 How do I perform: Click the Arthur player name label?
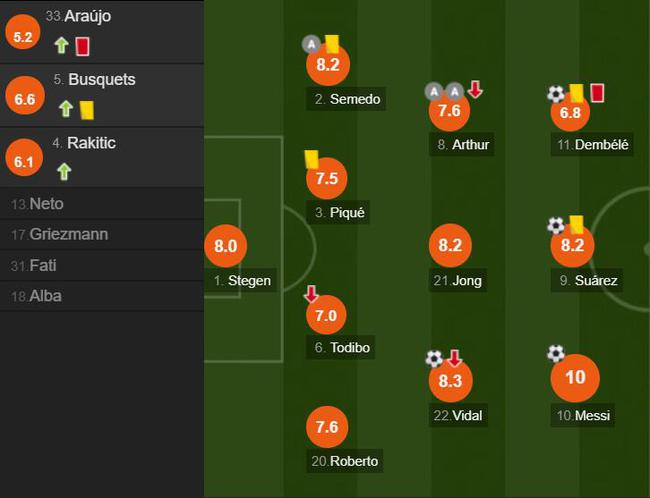(x=471, y=145)
